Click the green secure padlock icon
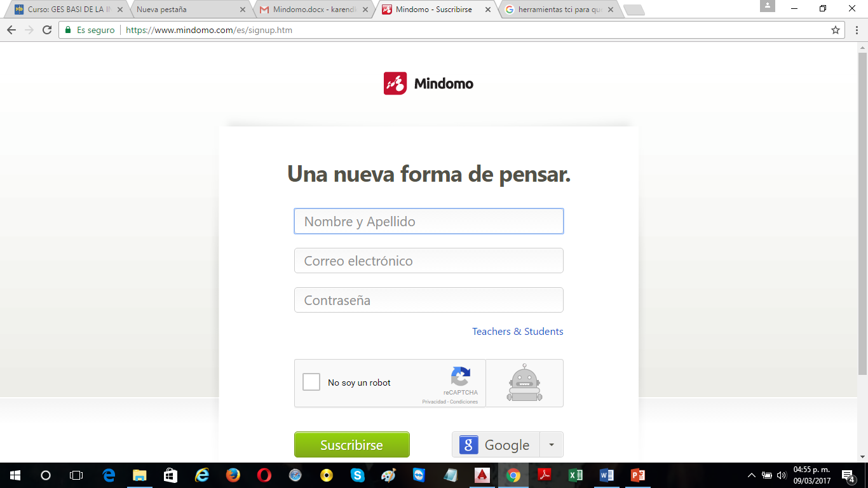868x488 pixels. (x=68, y=30)
